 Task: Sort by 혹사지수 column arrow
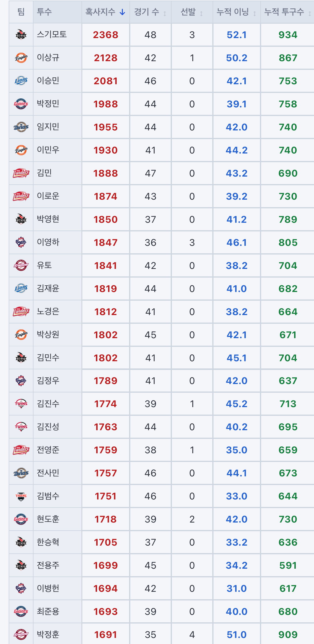coord(122,12)
